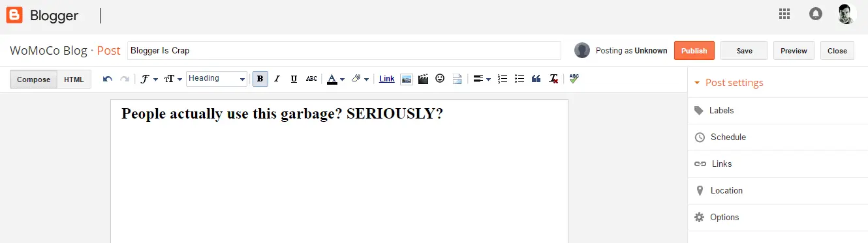Switch to the HTML editor tab
Viewport: 868px width, 243px height.
coord(74,79)
